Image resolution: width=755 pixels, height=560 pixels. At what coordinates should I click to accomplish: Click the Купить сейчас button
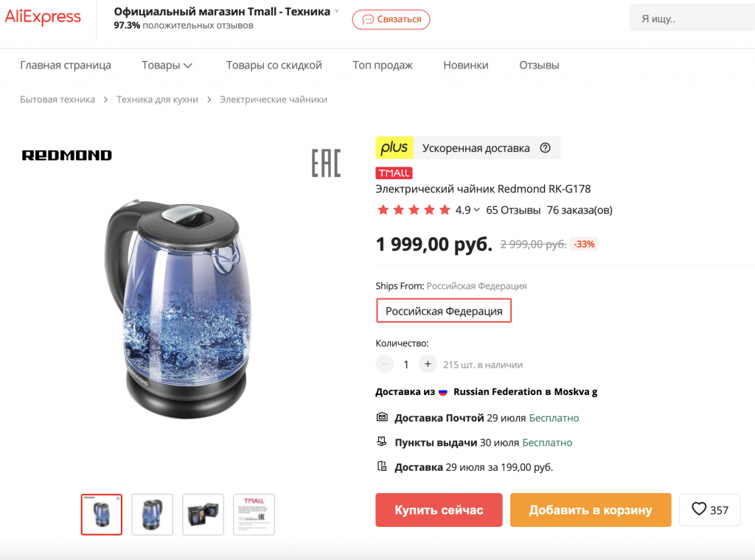tap(439, 509)
